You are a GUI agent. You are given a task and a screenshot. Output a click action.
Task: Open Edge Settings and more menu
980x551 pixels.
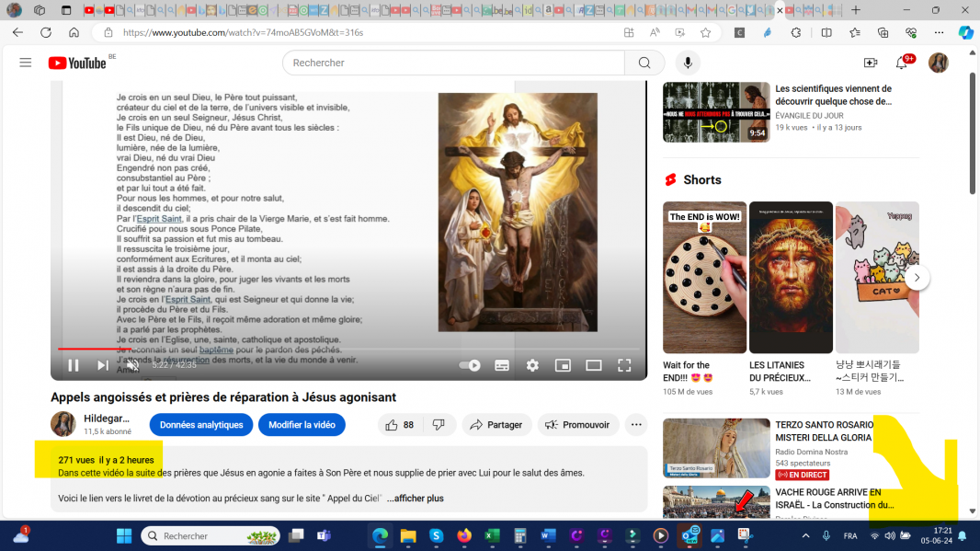click(939, 32)
